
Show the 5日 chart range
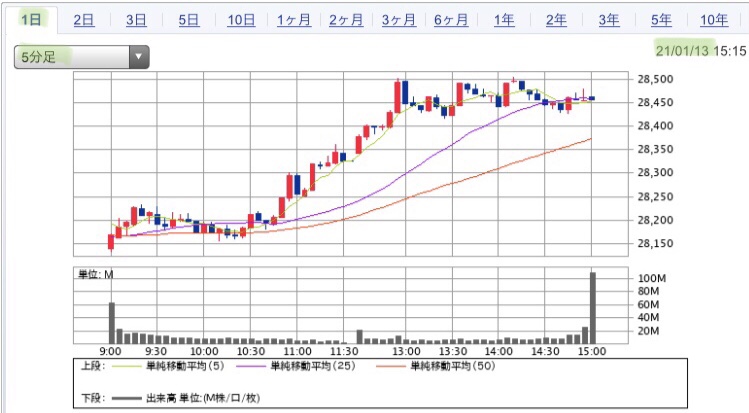189,20
